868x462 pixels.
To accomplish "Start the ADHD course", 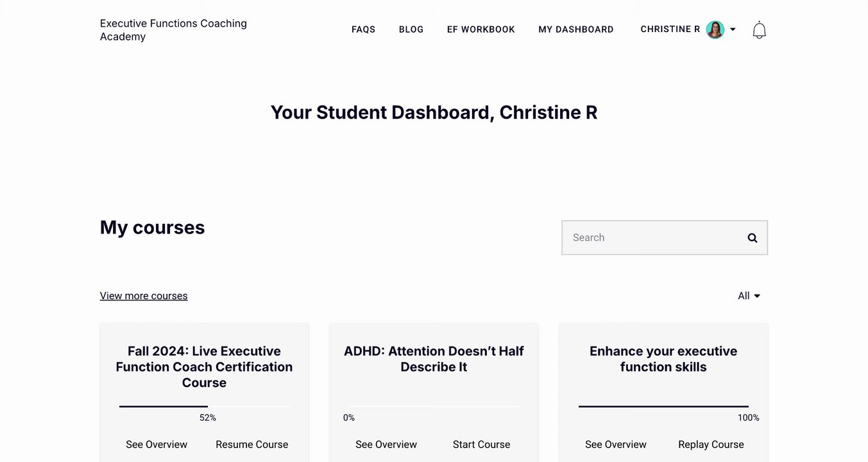I will (481, 445).
